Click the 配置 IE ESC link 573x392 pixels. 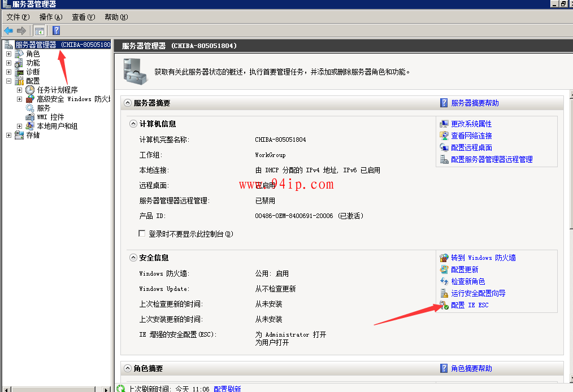(x=470, y=305)
